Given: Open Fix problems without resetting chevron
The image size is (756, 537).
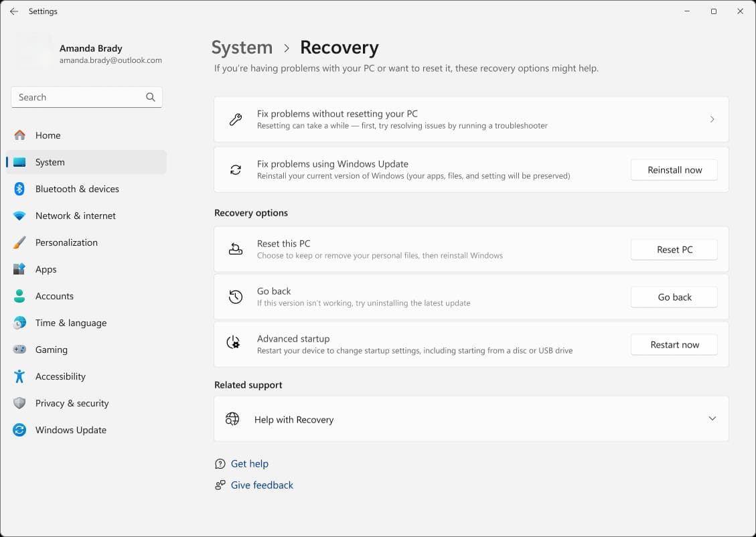Looking at the screenshot, I should (x=712, y=119).
